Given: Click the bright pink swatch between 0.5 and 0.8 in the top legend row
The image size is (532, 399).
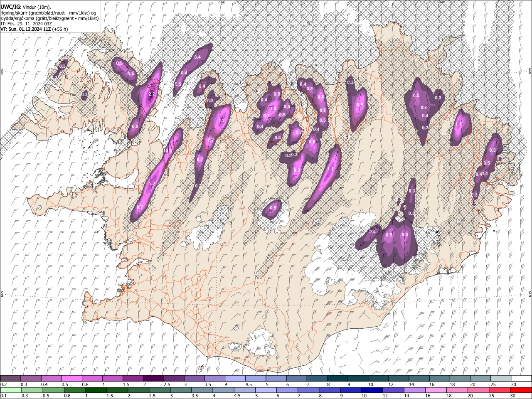Looking at the screenshot, I should point(71,378).
